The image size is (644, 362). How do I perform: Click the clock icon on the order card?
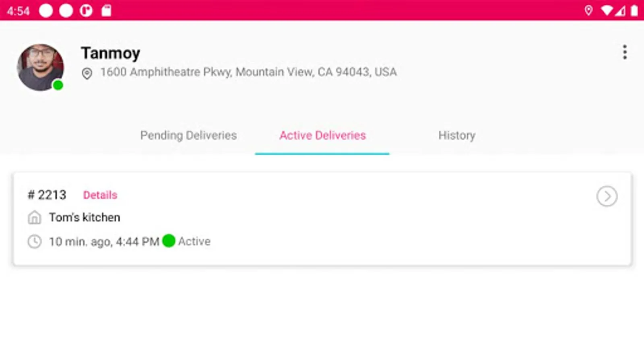pos(35,242)
